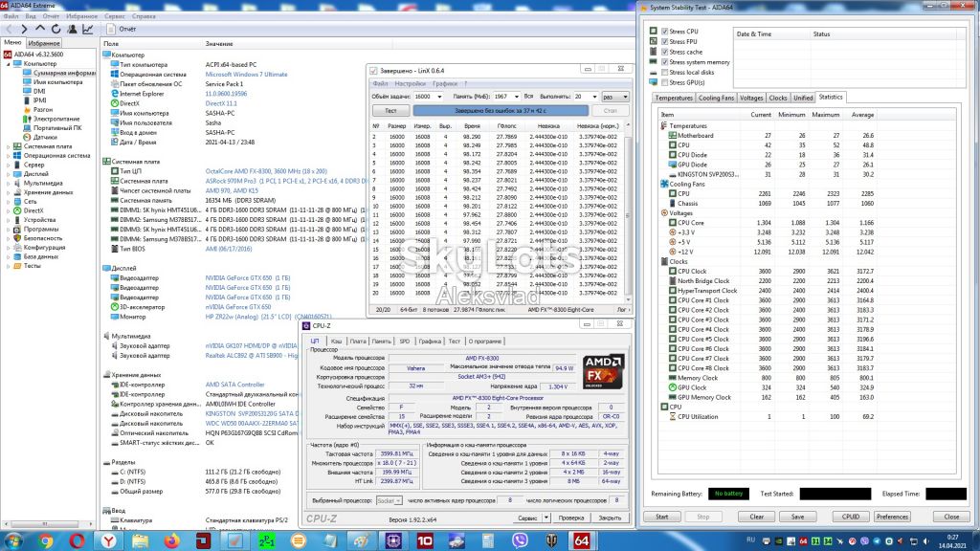Enable Stress GPU(s) checkbox
The image size is (980, 551).
click(664, 82)
